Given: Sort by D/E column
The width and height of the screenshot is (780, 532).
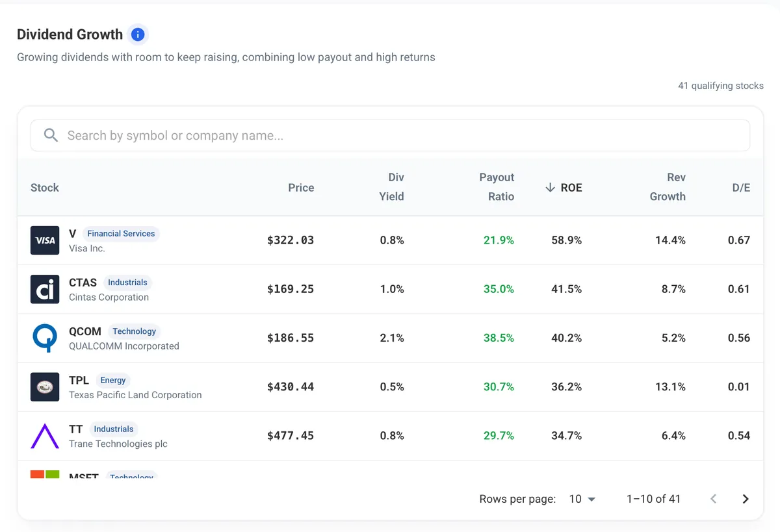Looking at the screenshot, I should coord(741,188).
